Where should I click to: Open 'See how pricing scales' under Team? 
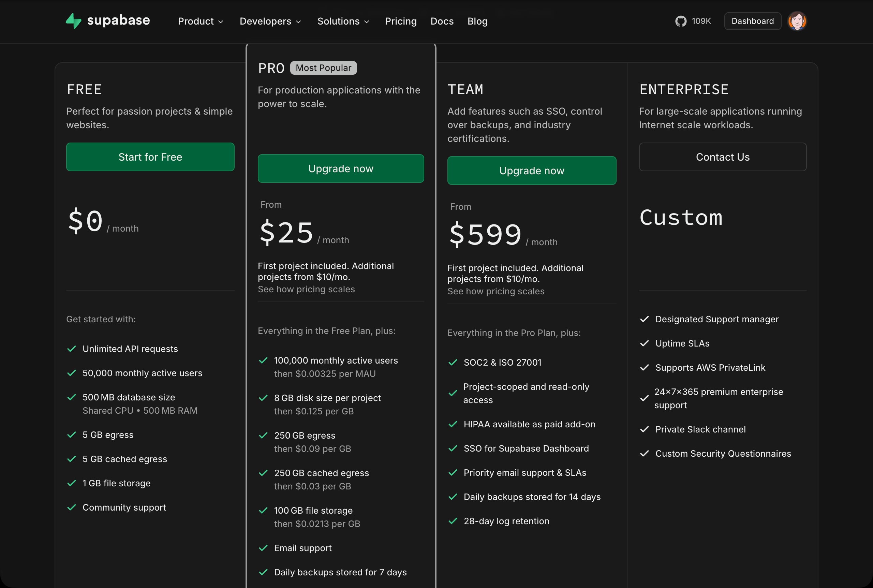coord(496,291)
